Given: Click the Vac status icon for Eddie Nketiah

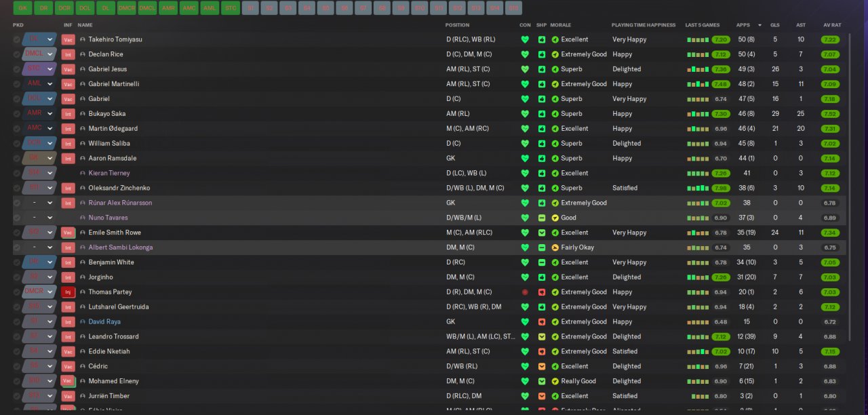Looking at the screenshot, I should [x=68, y=351].
